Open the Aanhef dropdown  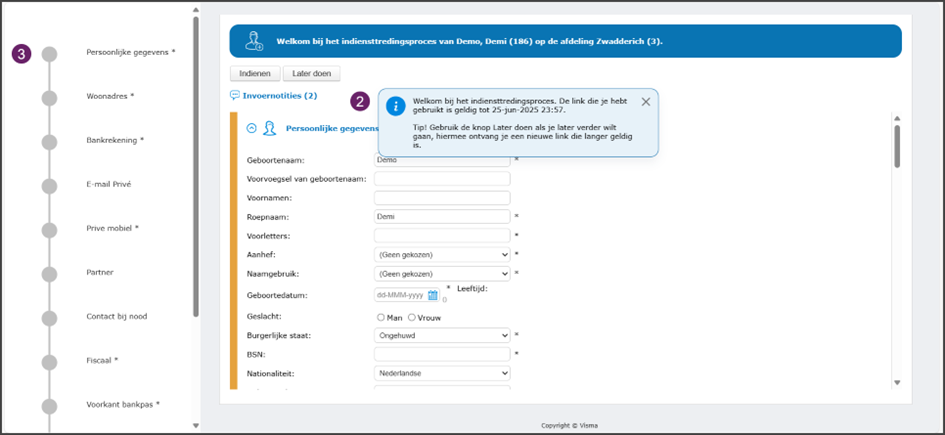tap(442, 255)
